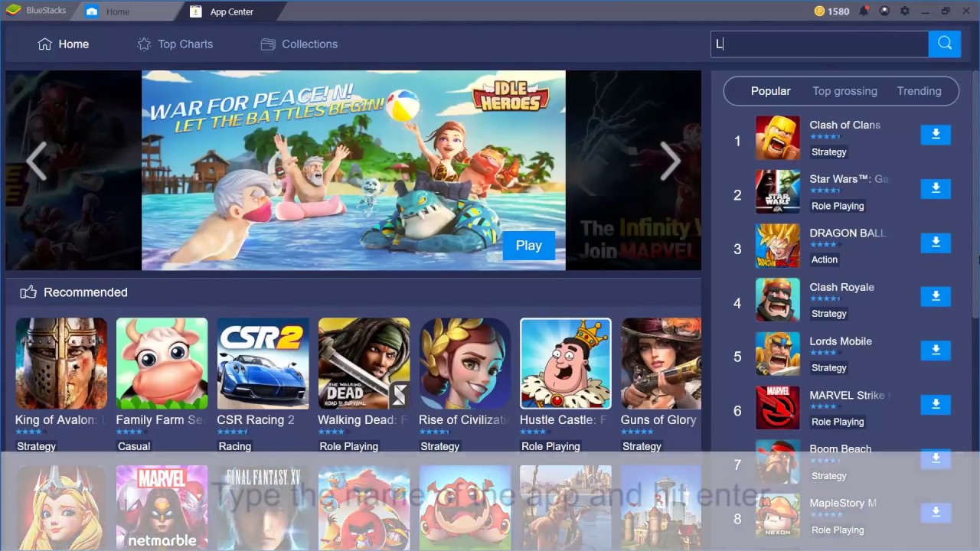
Task: Open Rise of Civilizations thumbnail
Action: click(x=465, y=364)
